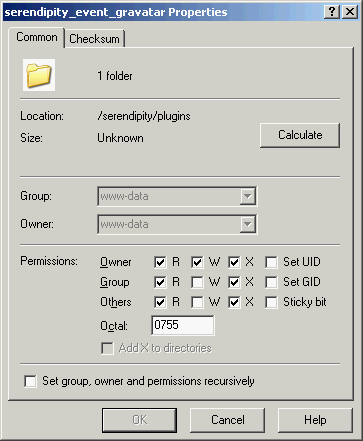Check Set GID option
Screen dimensions: 363x441
point(271,283)
